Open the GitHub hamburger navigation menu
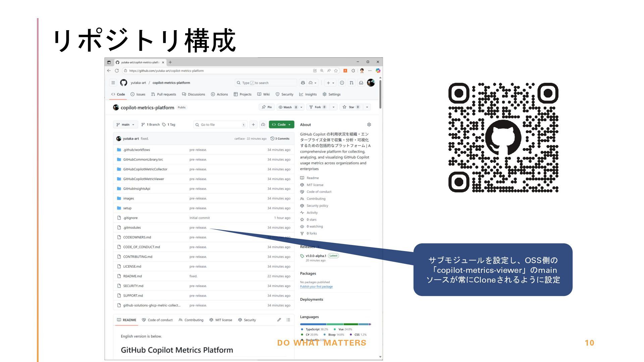This screenshot has width=644, height=362. pos(113,83)
